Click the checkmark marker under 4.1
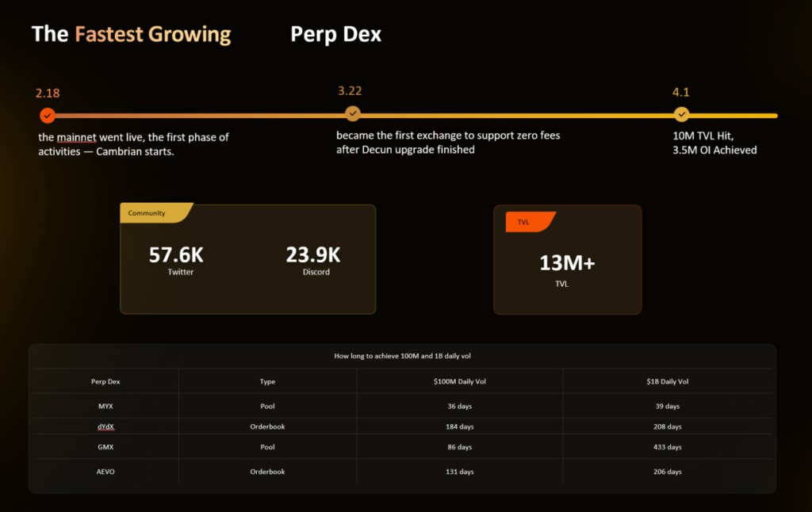 coord(681,114)
